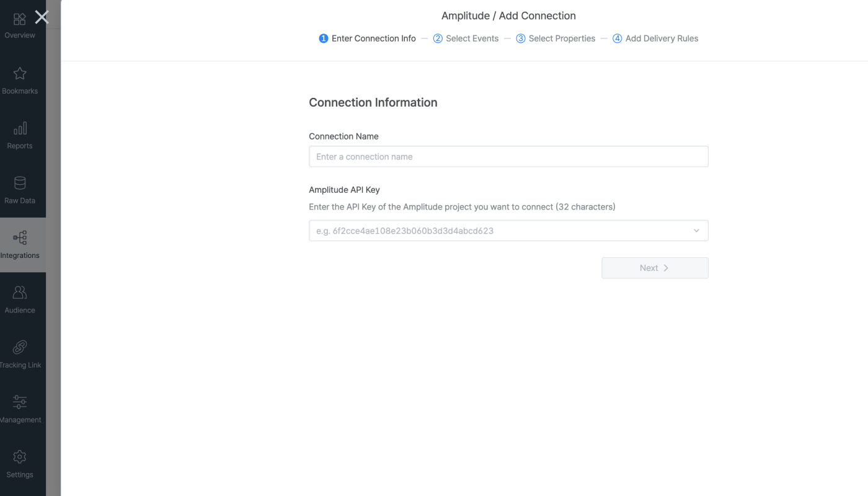Go to step 3 Select Properties
Viewport: 868px width, 496px height.
pos(556,38)
